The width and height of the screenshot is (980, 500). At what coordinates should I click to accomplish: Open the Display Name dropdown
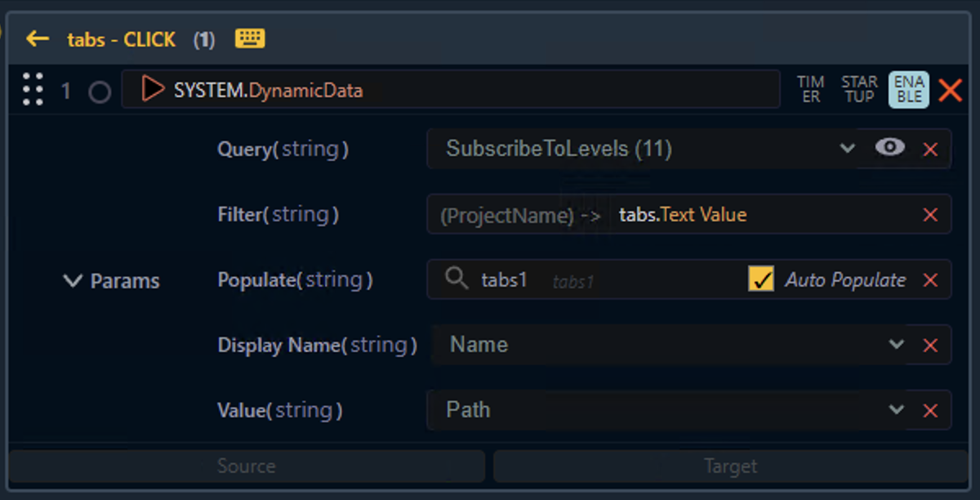(896, 344)
